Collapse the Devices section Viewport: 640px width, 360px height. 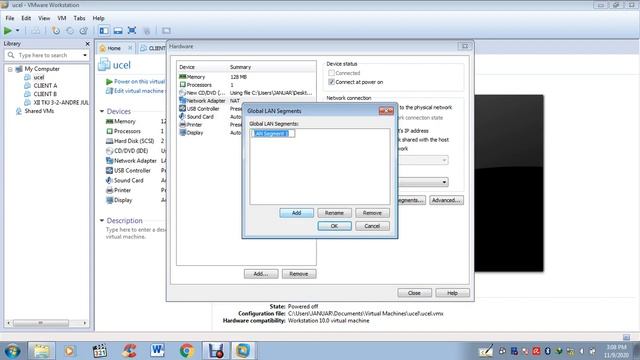[102, 111]
